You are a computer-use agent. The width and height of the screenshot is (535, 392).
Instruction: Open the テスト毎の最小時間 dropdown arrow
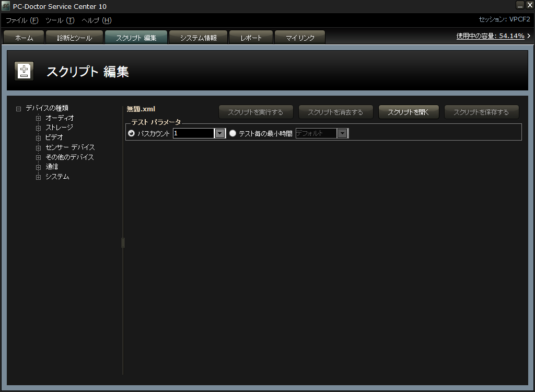pos(342,133)
